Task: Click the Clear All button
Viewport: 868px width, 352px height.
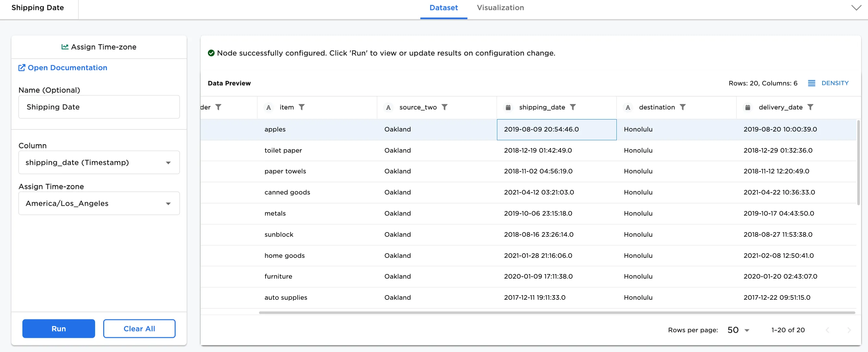Action: point(139,329)
